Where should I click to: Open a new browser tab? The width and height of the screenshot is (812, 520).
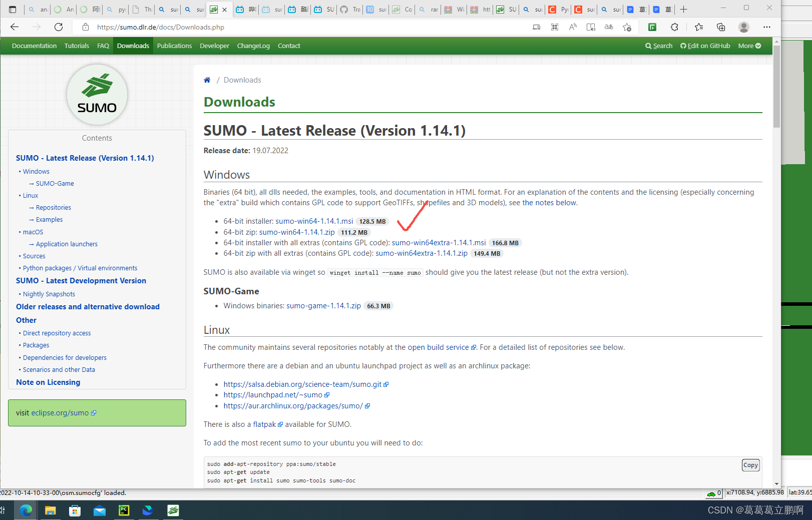pos(683,10)
